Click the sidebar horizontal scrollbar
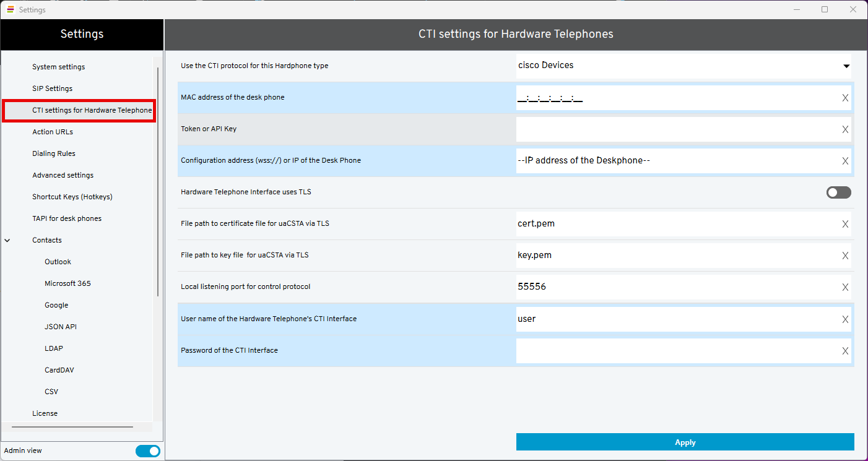Screen dimensions: 868x461 coord(72,427)
